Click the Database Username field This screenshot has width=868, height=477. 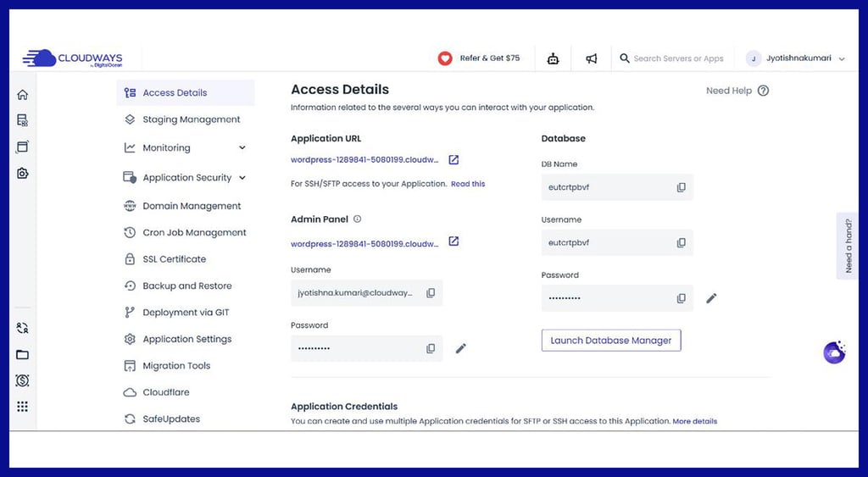[x=617, y=243]
